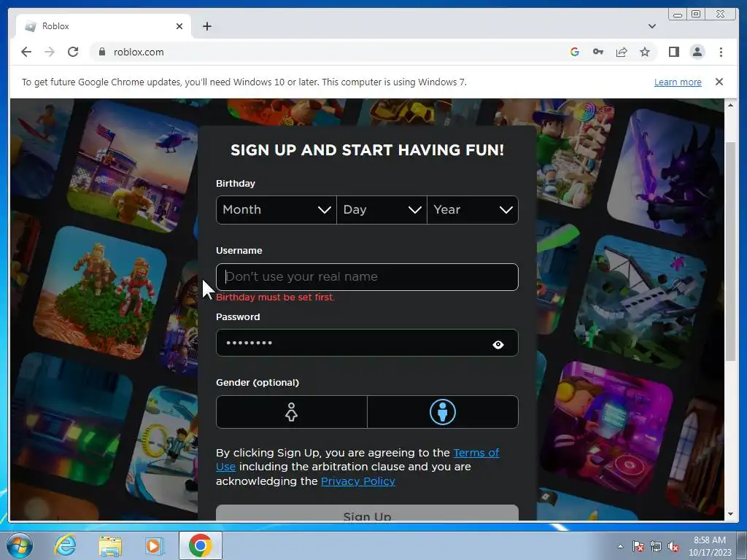Screen dimensions: 747x560
Task: Open a new tab with the plus button
Action: (206, 26)
